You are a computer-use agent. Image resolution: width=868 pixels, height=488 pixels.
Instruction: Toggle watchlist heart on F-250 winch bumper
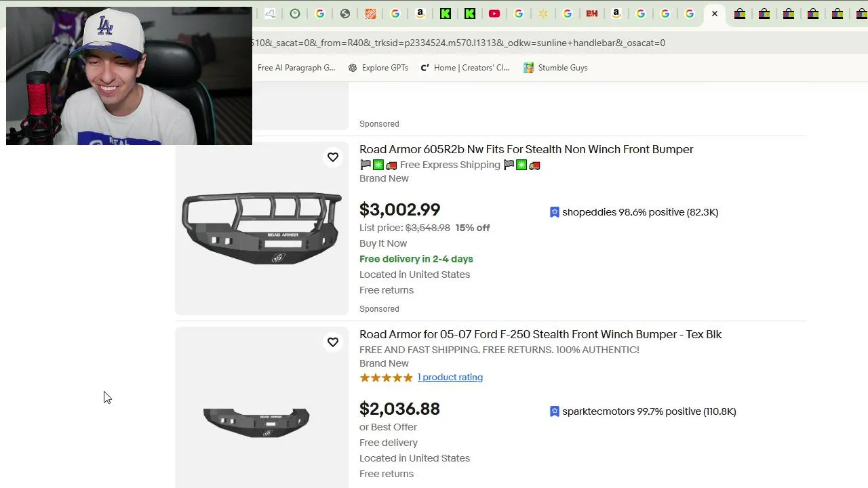point(333,342)
